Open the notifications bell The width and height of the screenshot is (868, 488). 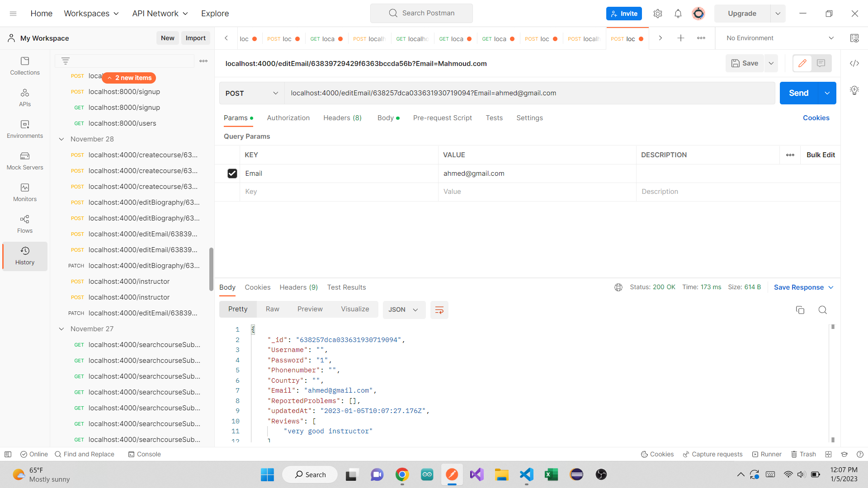click(678, 14)
